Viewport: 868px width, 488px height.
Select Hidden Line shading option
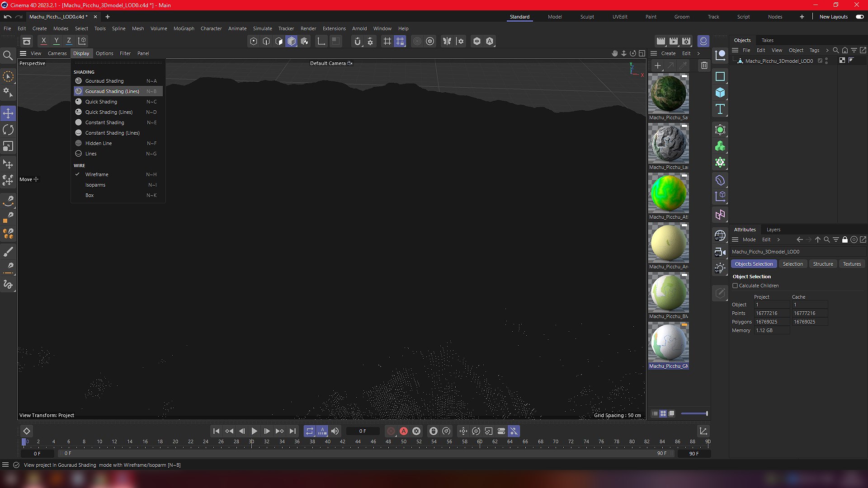point(118,143)
